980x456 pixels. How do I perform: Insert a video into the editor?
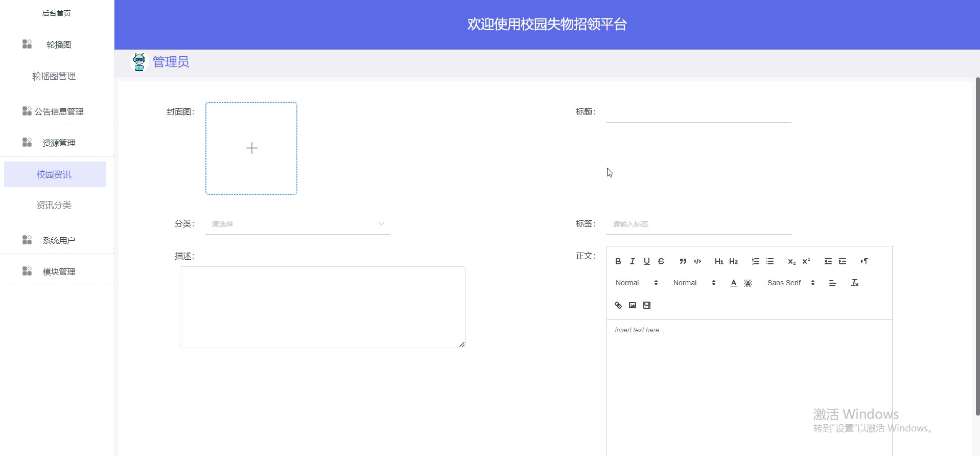click(646, 305)
